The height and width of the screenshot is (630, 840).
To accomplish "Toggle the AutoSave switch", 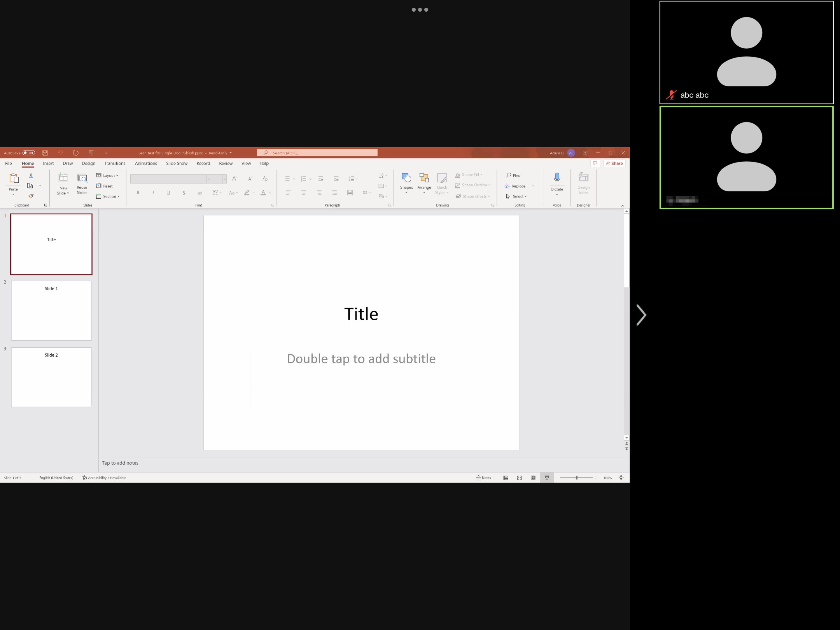I will 29,153.
